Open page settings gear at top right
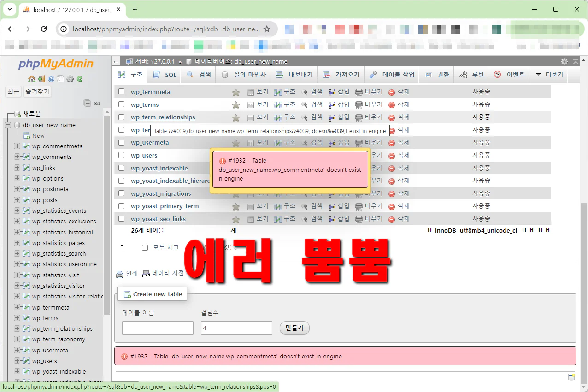The width and height of the screenshot is (588, 392). (564, 61)
